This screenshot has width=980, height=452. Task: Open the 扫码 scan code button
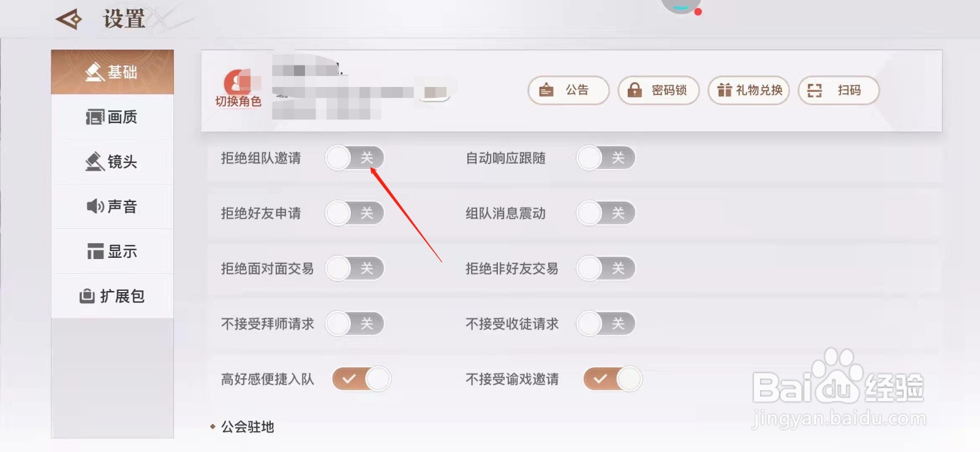[839, 91]
